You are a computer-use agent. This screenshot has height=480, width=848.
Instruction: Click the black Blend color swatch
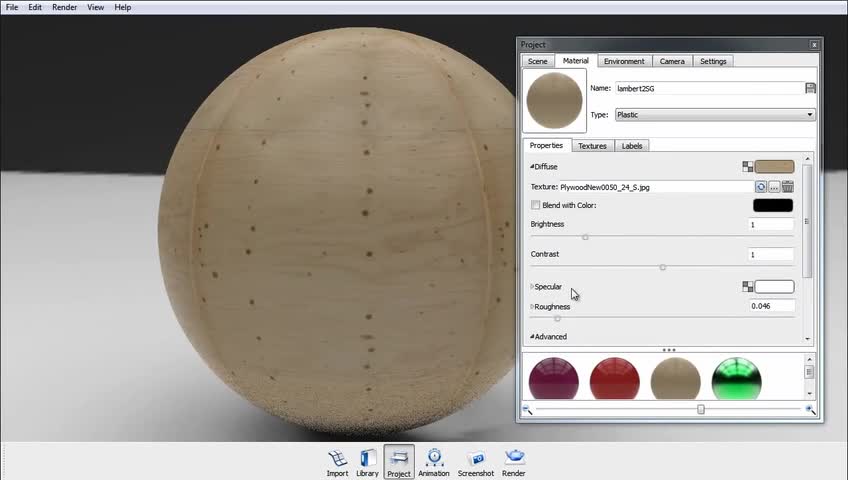click(x=773, y=205)
